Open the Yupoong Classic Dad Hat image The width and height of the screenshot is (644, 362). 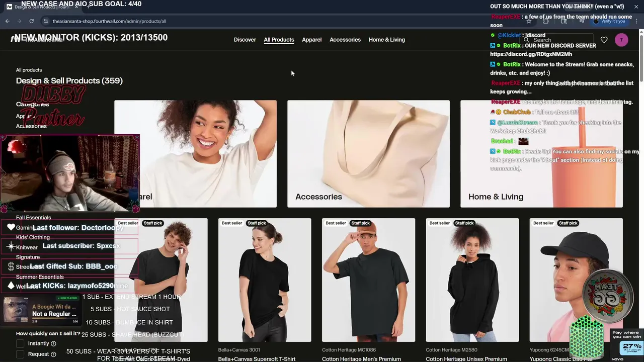[x=576, y=280]
